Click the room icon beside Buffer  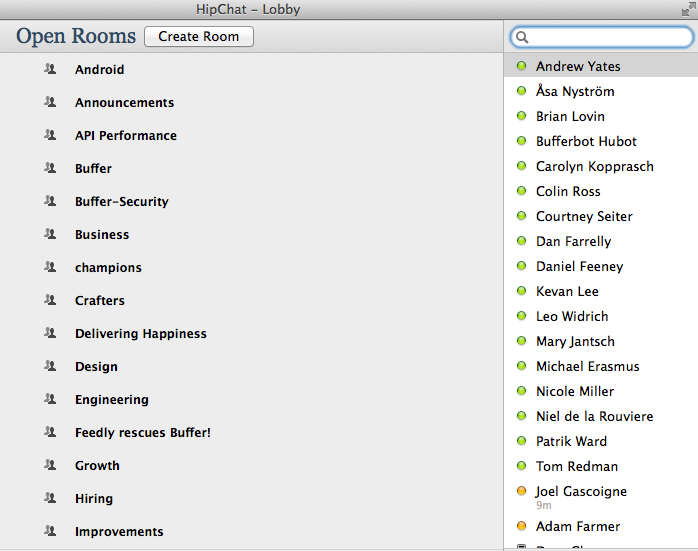(50, 168)
